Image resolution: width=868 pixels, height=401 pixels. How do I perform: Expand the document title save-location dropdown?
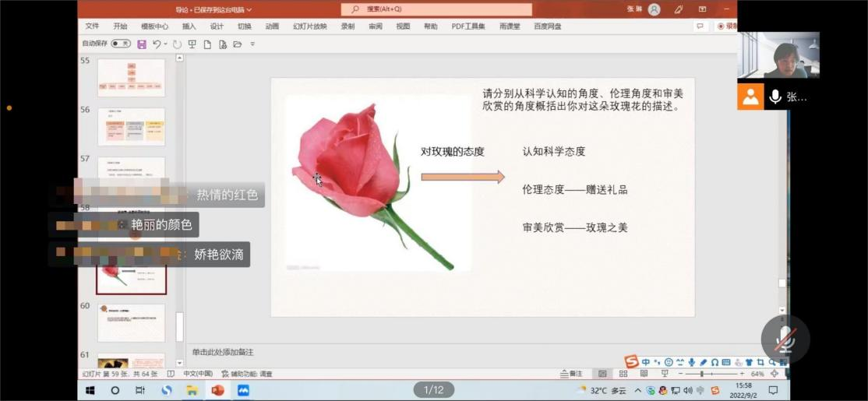pos(249,10)
